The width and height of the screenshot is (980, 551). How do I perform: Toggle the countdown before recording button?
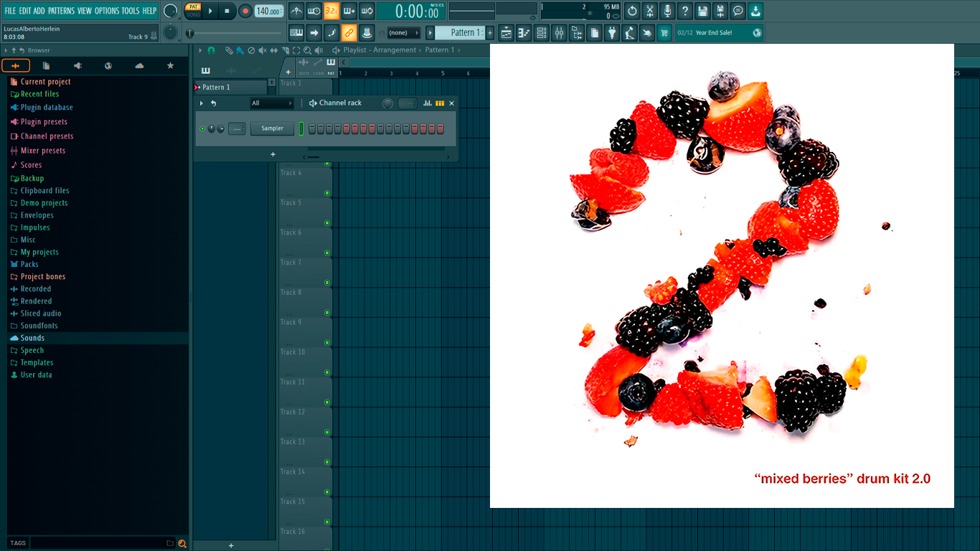[x=331, y=11]
